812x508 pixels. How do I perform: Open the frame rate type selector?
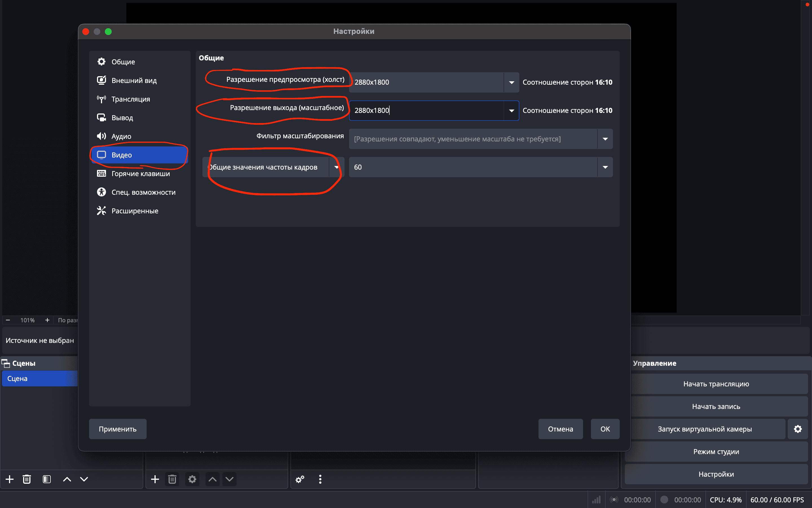(x=273, y=167)
